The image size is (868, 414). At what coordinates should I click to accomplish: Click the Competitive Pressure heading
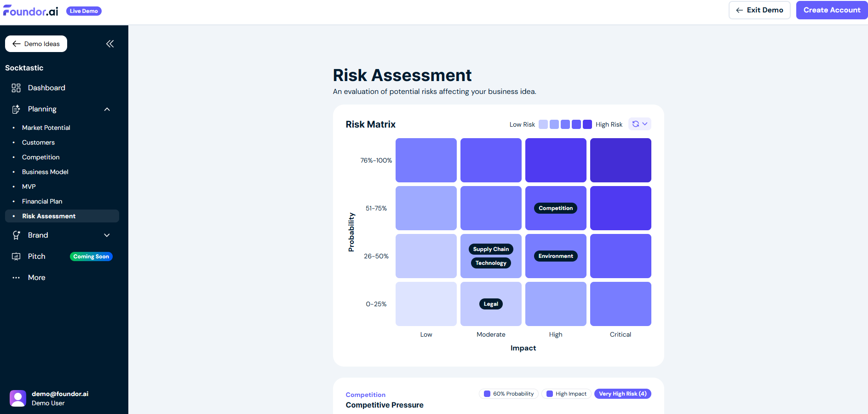385,405
